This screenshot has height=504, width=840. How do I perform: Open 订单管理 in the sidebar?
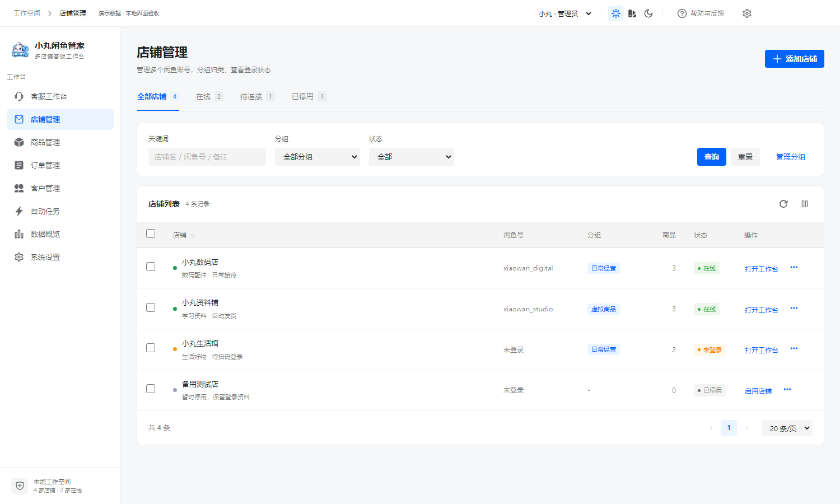click(x=60, y=165)
